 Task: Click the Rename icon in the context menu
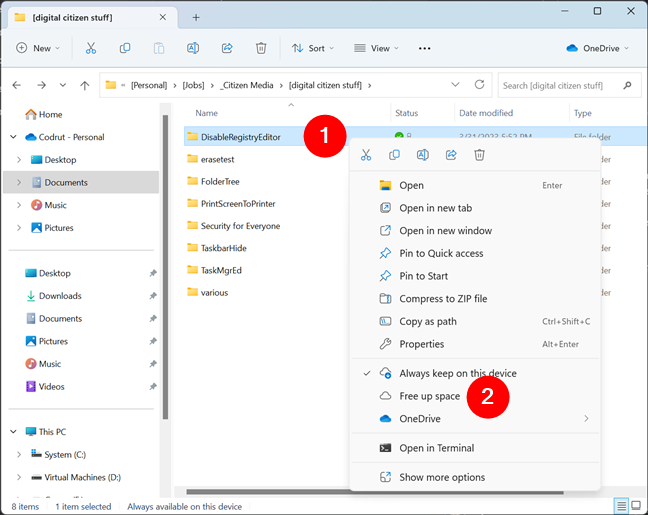pyautogui.click(x=423, y=155)
